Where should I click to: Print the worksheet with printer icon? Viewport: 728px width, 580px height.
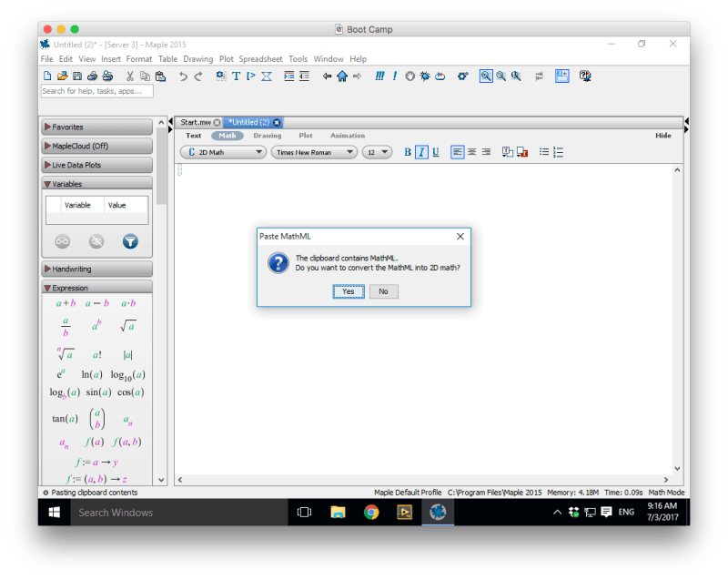pos(93,76)
